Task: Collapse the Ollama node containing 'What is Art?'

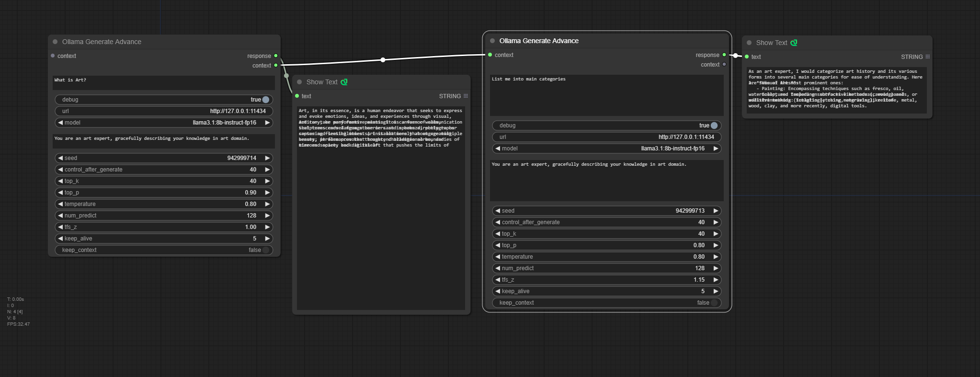Action: [55, 42]
